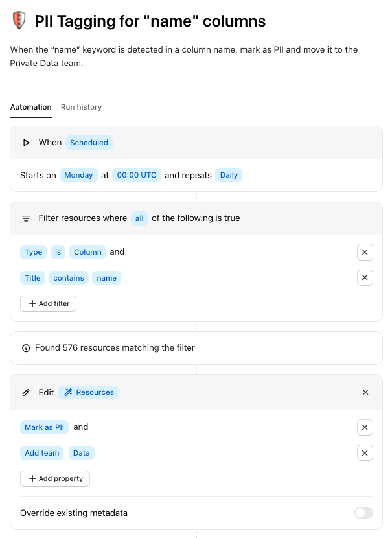
Task: Remove the Title contains name filter
Action: pyautogui.click(x=365, y=278)
